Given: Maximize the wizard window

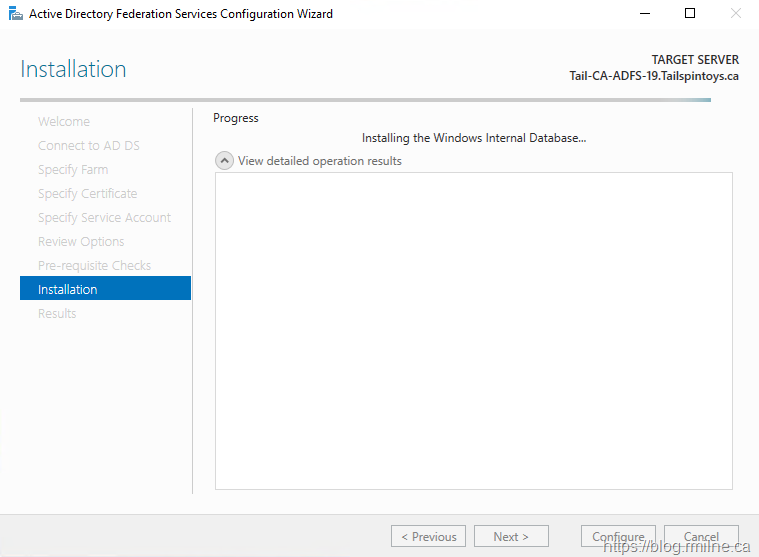Looking at the screenshot, I should click(690, 14).
